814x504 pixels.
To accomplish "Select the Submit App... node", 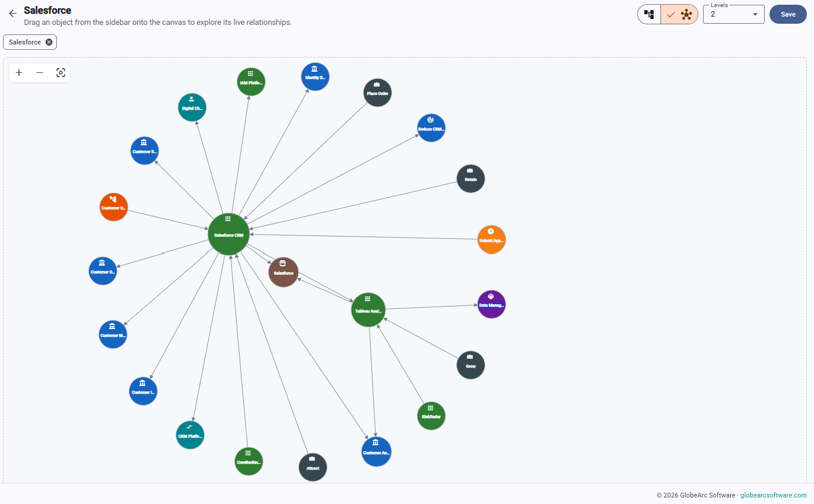I will pyautogui.click(x=492, y=240).
